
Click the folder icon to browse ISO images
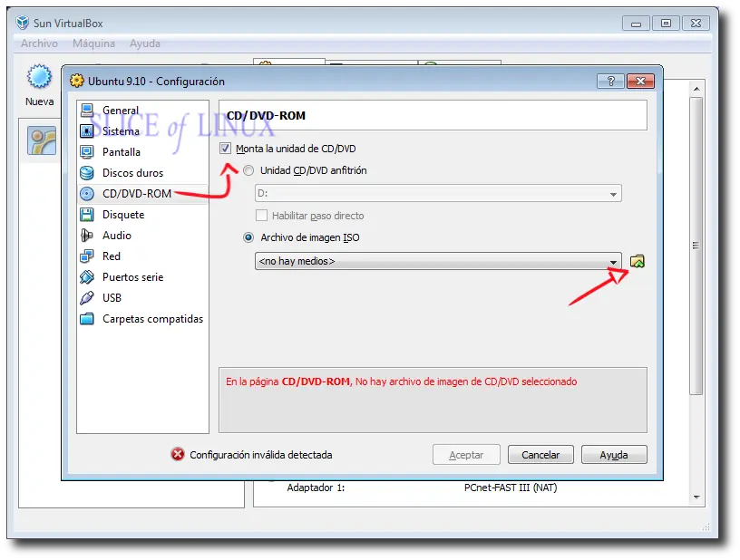[638, 261]
